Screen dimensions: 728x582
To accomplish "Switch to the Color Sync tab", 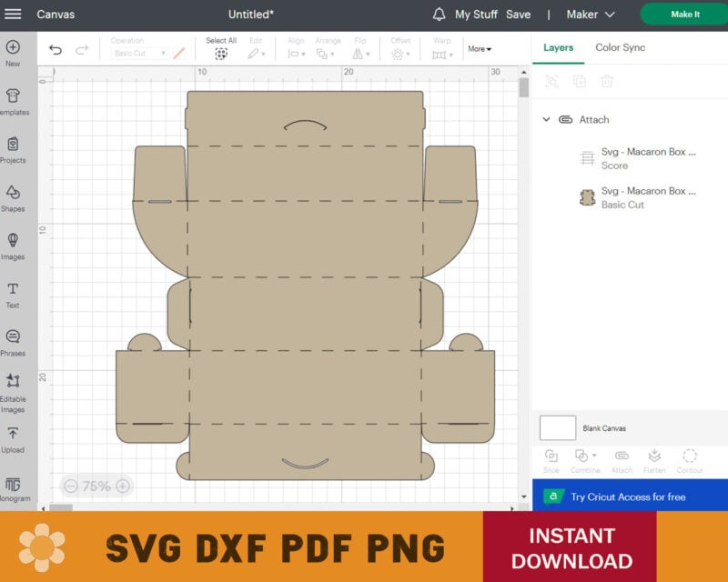I will [x=621, y=47].
